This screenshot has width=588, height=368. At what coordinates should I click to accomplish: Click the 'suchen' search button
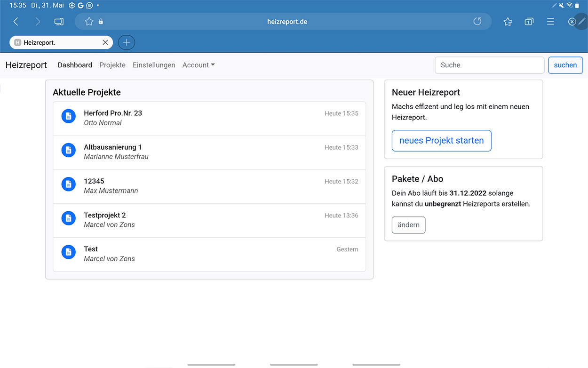(x=565, y=65)
